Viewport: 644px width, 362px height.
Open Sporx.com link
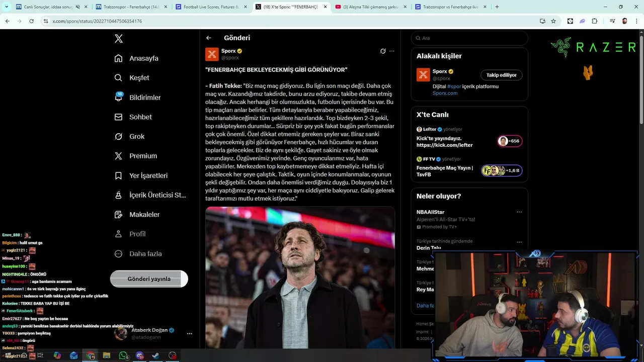tap(445, 94)
